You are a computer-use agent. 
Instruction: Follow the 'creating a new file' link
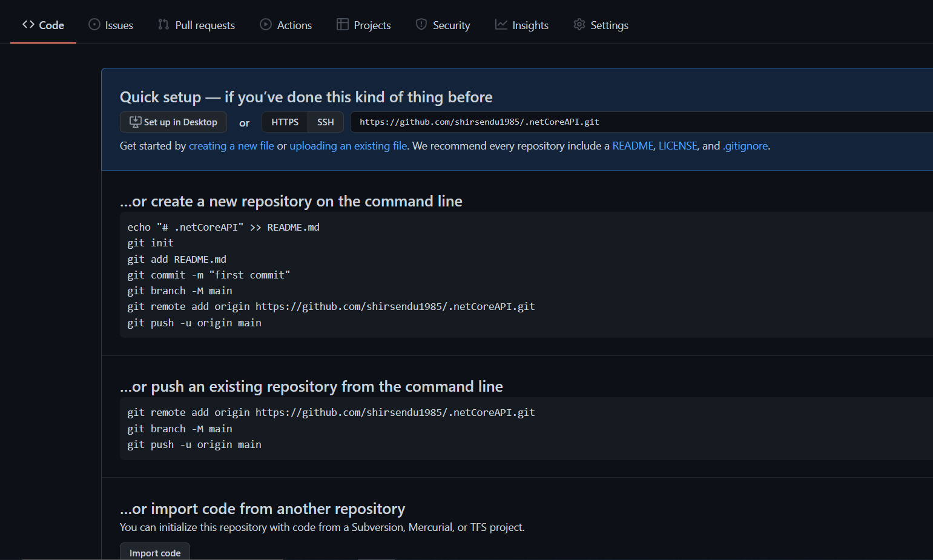pos(231,146)
